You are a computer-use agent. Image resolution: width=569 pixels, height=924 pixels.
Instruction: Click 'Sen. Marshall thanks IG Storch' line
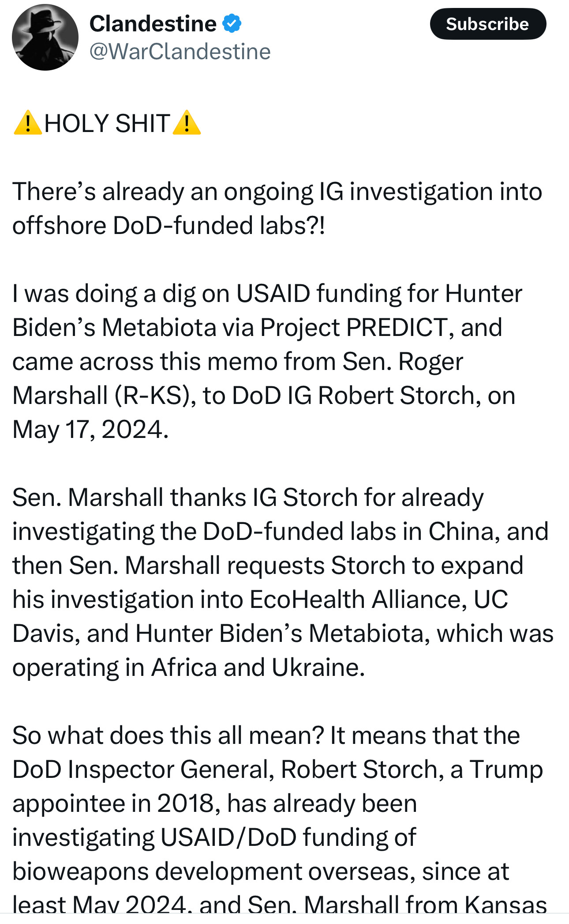pyautogui.click(x=247, y=498)
